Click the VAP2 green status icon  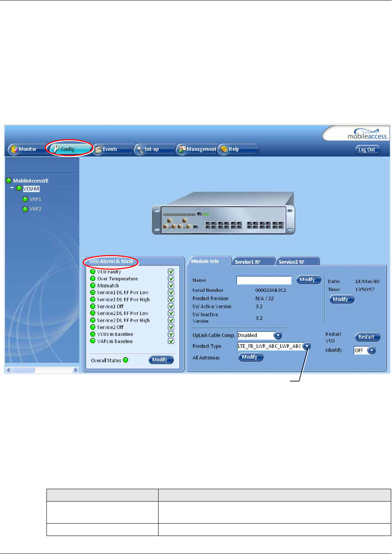pyautogui.click(x=25, y=209)
